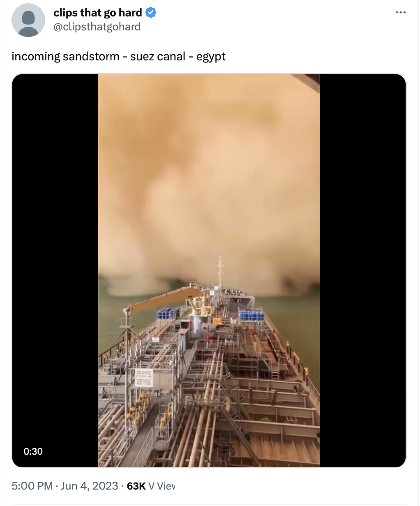The height and width of the screenshot is (506, 420).
Task: Click the 0:30 video duration badge
Action: [33, 451]
